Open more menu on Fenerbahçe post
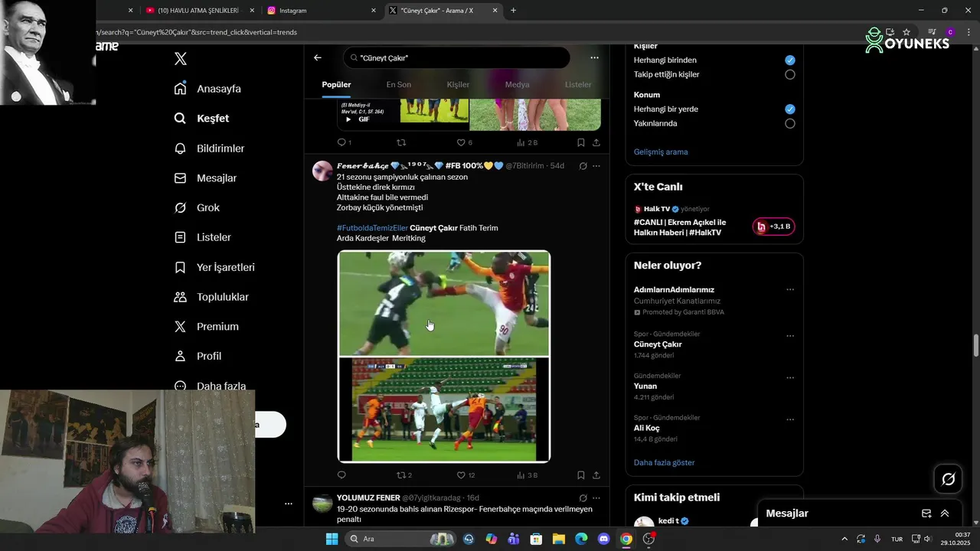This screenshot has width=980, height=551. pos(596,166)
